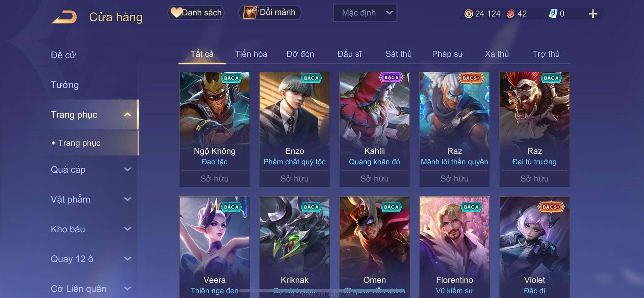Go to Đề cử in the sidebar
The width and height of the screenshot is (644, 298).
[x=63, y=55]
